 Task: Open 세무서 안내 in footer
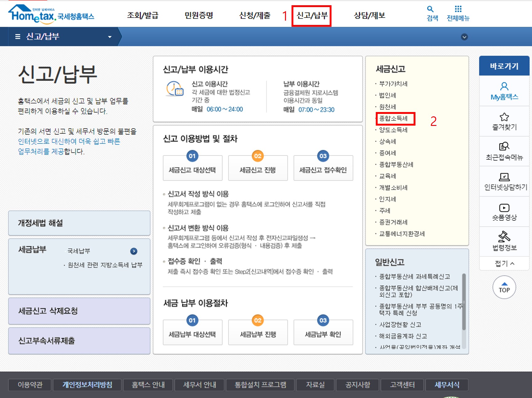tap(200, 385)
